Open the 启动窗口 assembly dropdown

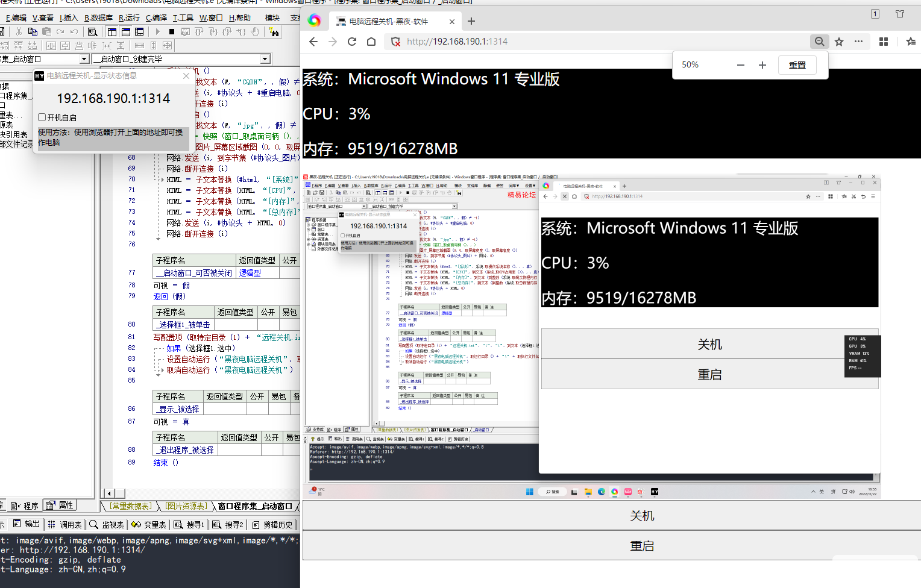[84, 59]
